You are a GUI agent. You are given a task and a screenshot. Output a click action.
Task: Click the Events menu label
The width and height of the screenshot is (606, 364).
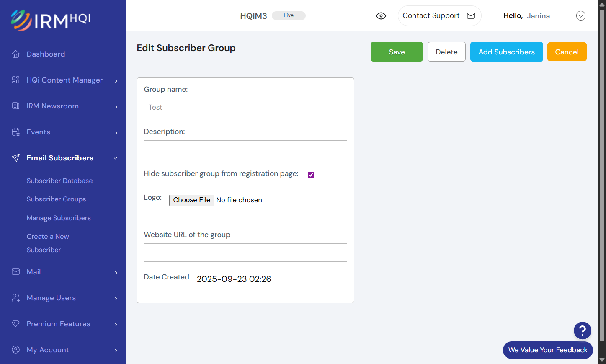coord(39,132)
